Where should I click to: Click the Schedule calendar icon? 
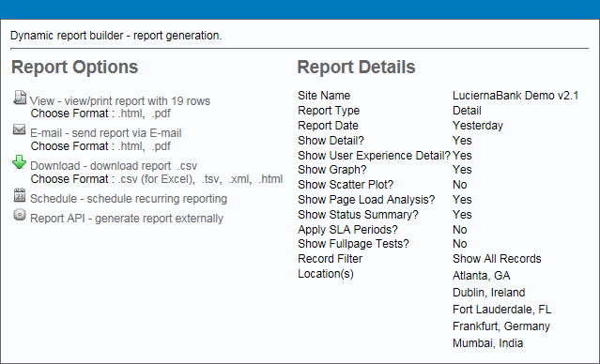pyautogui.click(x=20, y=195)
